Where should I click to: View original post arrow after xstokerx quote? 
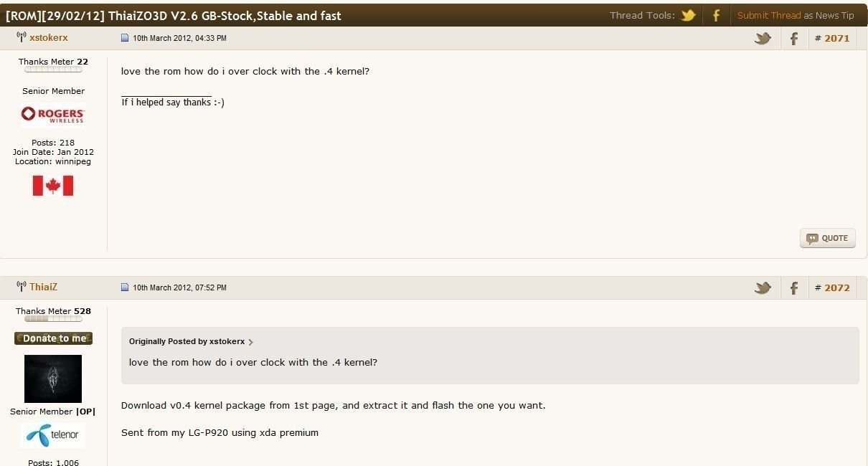tap(250, 342)
